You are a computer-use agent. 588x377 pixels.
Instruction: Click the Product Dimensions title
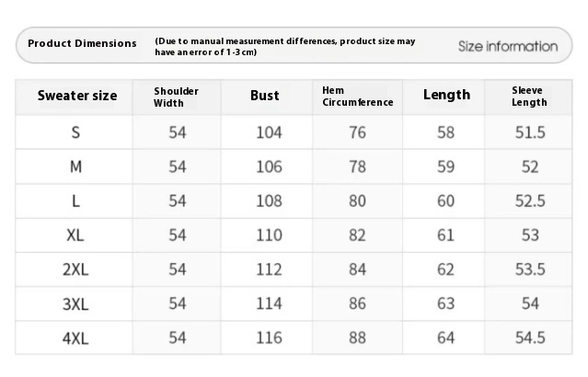tap(82, 43)
